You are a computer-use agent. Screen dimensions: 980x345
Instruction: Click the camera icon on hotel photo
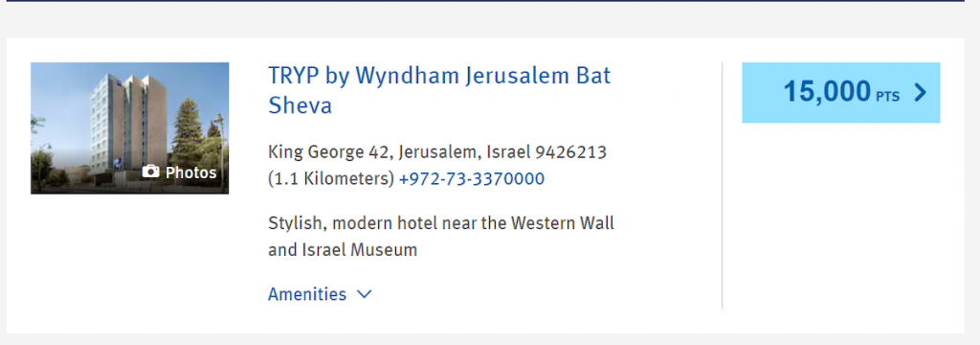pyautogui.click(x=150, y=172)
